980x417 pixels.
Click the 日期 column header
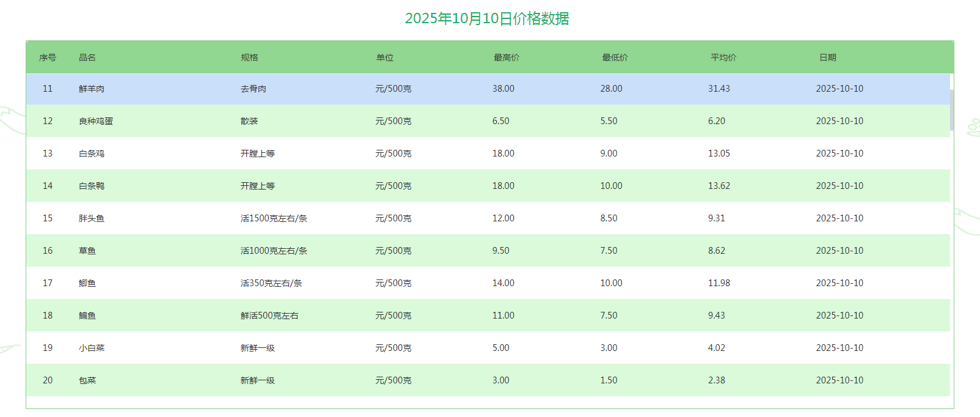[x=828, y=57]
